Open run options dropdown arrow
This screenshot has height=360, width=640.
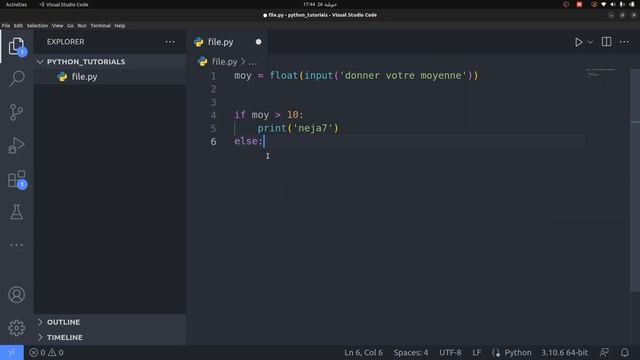[590, 42]
